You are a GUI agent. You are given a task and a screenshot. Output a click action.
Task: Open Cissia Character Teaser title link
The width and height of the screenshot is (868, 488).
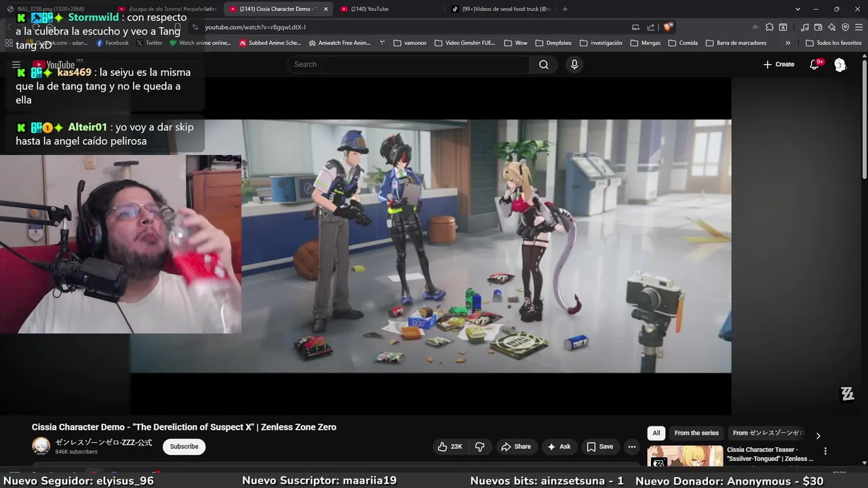[770, 454]
